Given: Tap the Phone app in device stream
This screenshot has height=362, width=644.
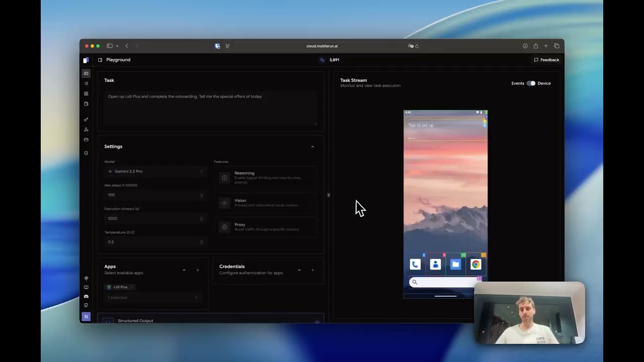Looking at the screenshot, I should (415, 264).
